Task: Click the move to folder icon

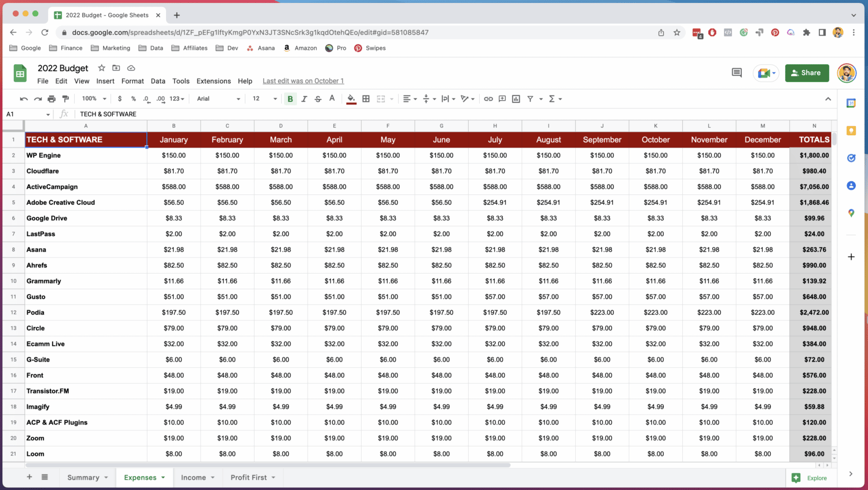Action: click(x=116, y=68)
